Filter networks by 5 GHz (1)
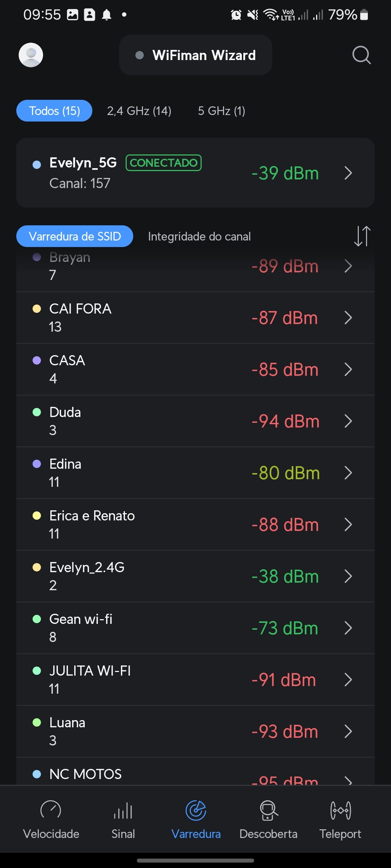391x868 pixels. click(x=222, y=111)
